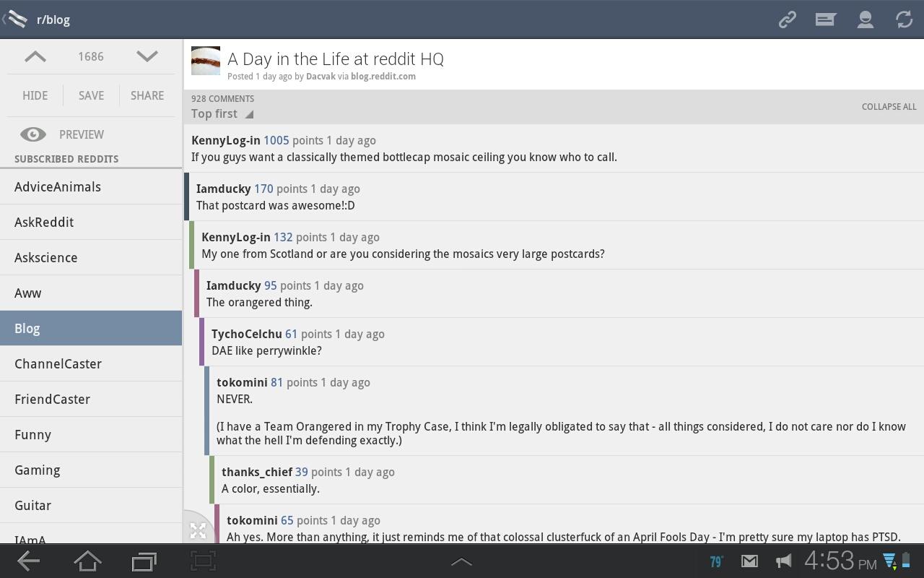924x578 pixels.
Task: Downvote the post with the down arrow
Action: click(147, 57)
